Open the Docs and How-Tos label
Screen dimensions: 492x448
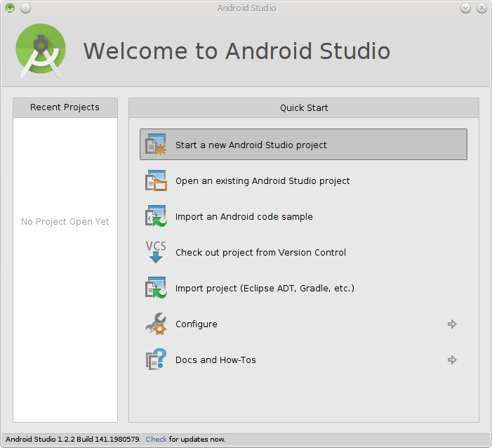(215, 360)
